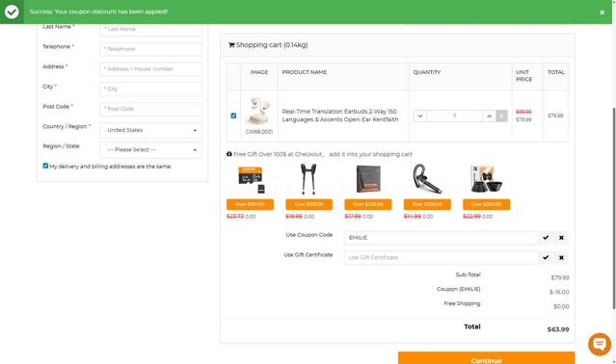616x364 pixels.
Task: Click the Continue button
Action: [x=487, y=359]
